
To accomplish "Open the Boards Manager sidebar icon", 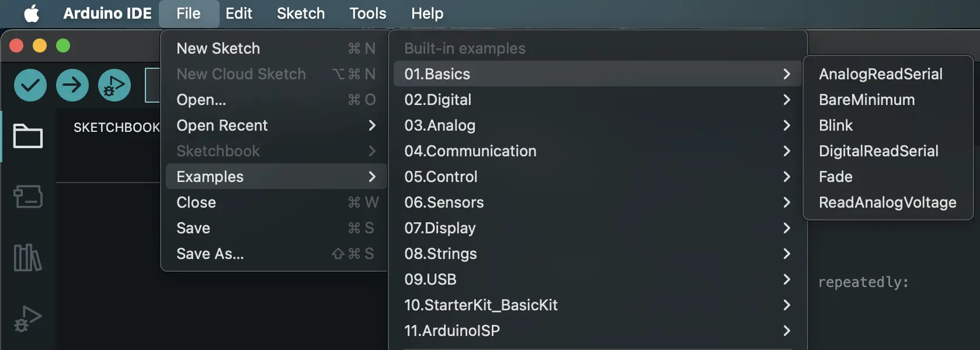I will pos(28,197).
